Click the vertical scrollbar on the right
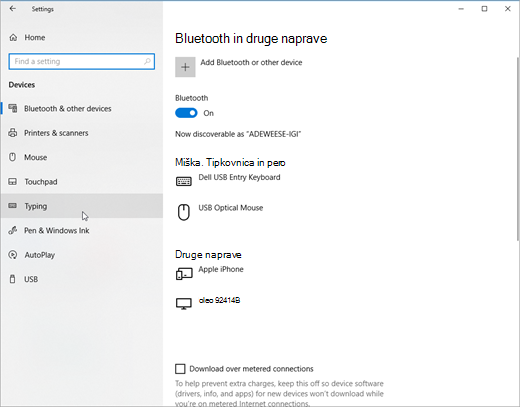 518,149
